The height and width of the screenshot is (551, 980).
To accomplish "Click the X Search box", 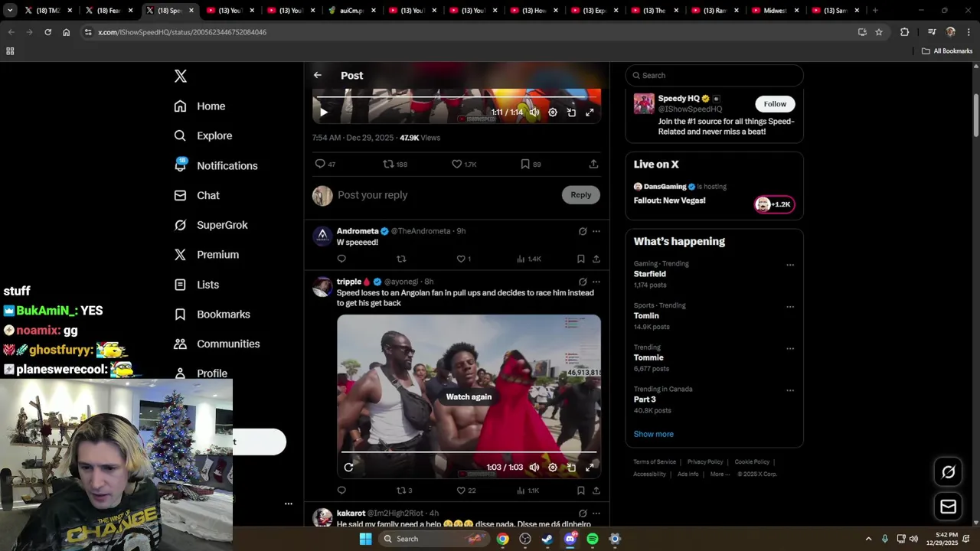I will tap(714, 75).
